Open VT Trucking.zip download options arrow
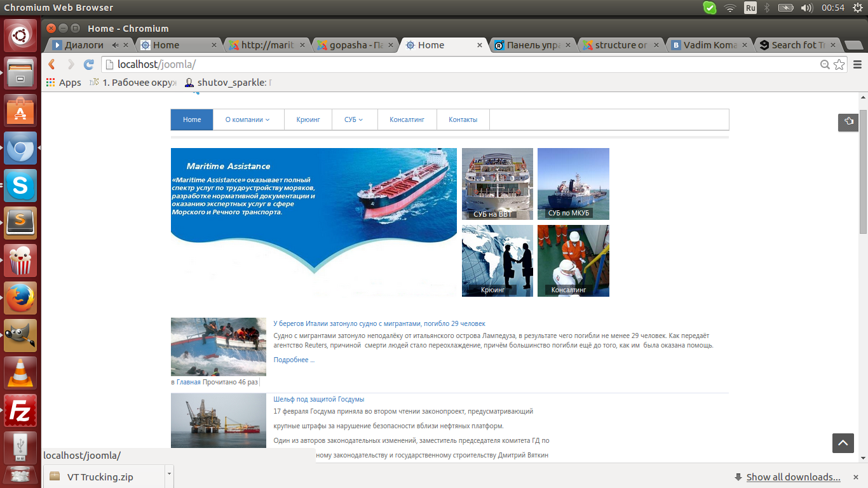The height and width of the screenshot is (488, 868). click(x=169, y=476)
